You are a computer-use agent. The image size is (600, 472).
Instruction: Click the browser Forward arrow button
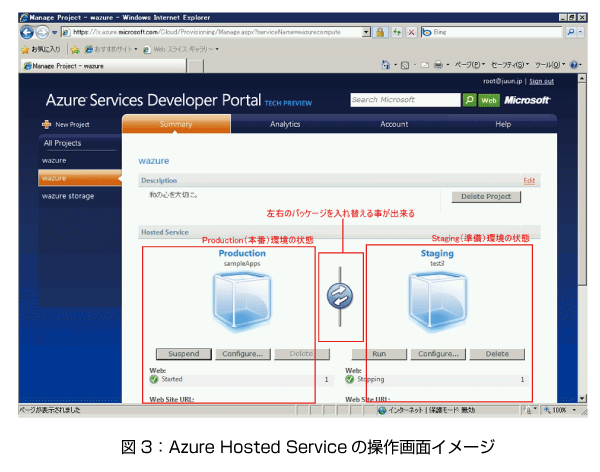tap(42, 33)
